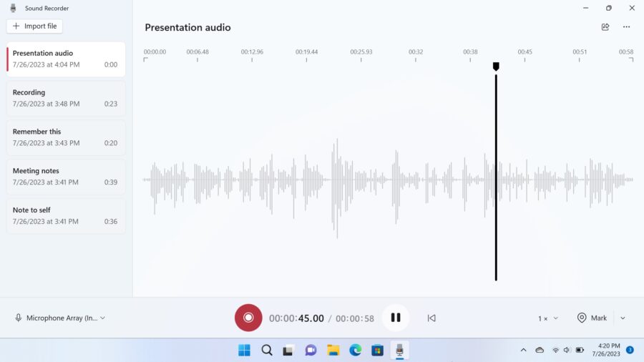Select the Presentation audio recording
This screenshot has height=362, width=644.
point(66,59)
